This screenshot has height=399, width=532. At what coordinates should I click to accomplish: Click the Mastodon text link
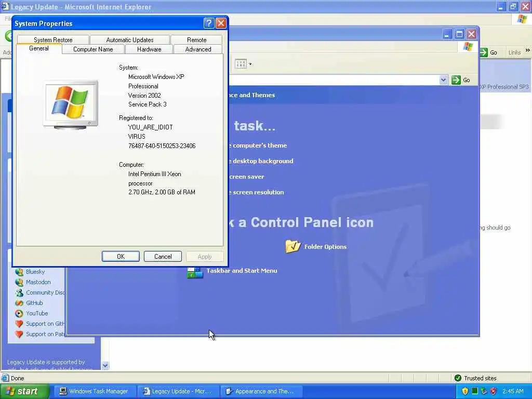tap(38, 282)
